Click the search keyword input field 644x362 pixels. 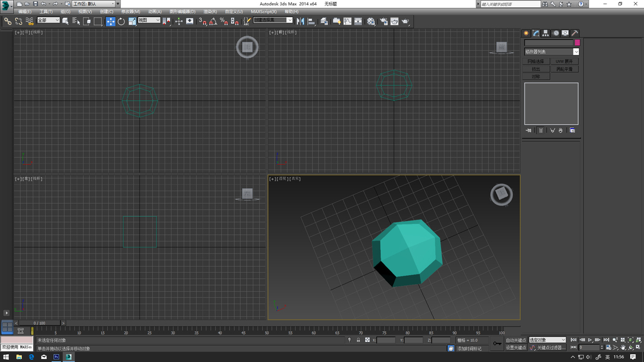[511, 4]
